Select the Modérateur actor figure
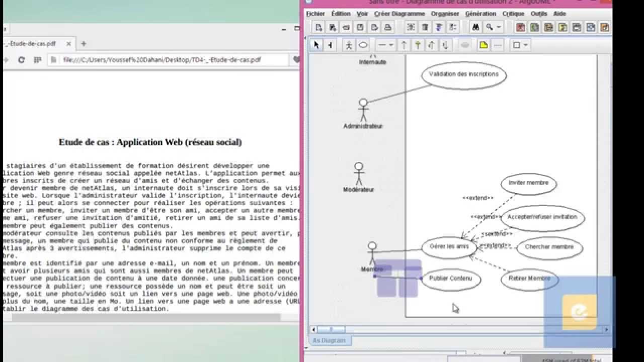 [359, 173]
